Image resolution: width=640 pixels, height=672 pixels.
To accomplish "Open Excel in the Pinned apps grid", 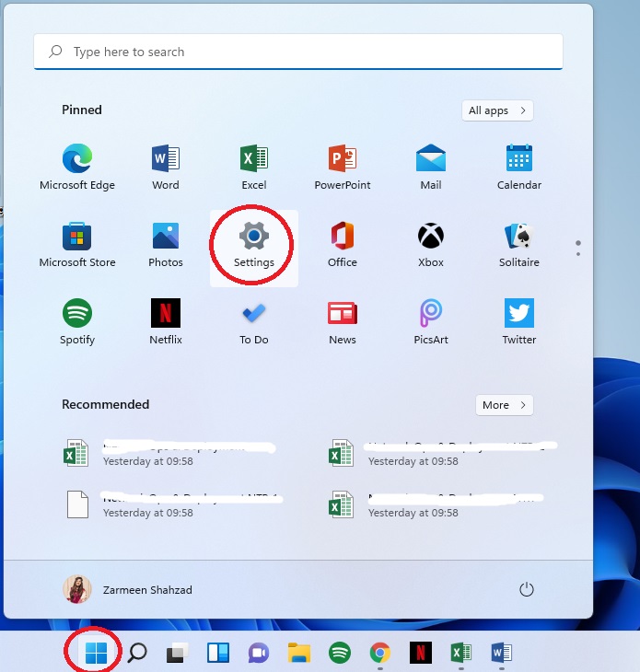I will (254, 168).
